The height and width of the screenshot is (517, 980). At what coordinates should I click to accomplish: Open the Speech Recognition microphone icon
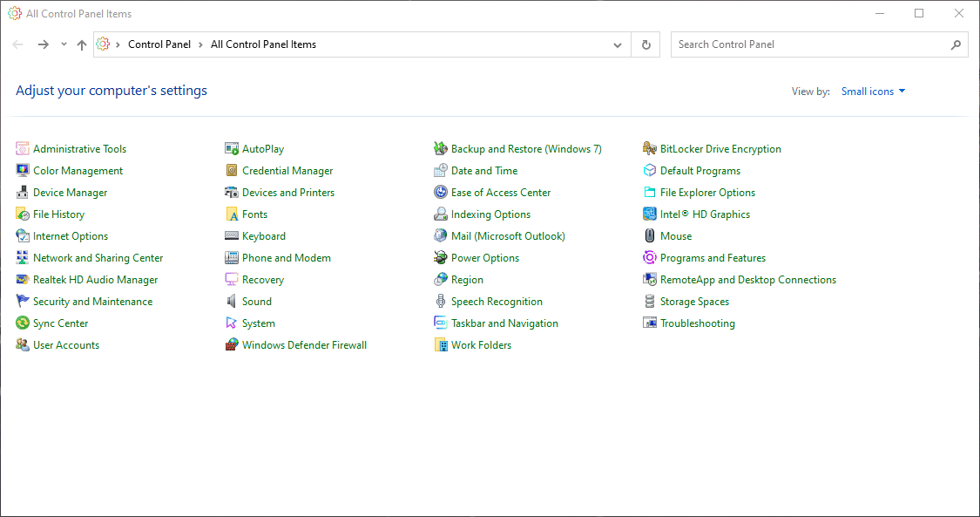click(441, 302)
